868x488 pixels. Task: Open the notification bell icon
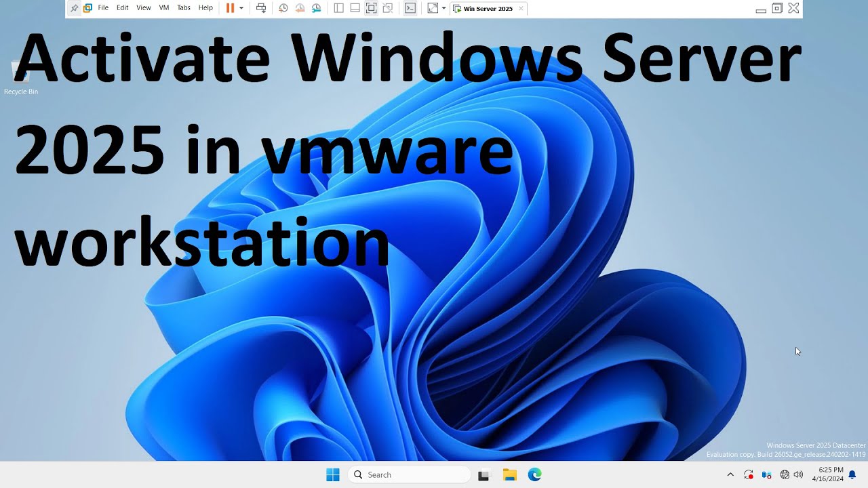[852, 474]
